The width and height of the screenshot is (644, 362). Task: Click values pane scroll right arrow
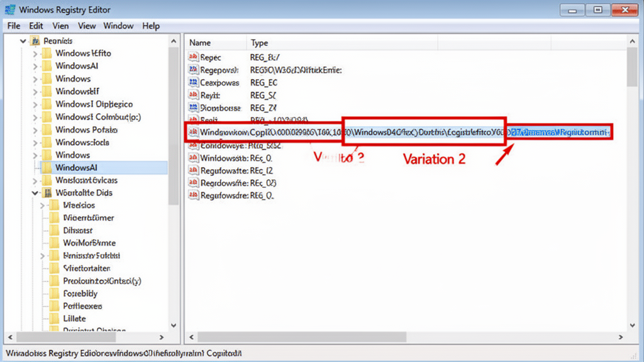(621, 337)
